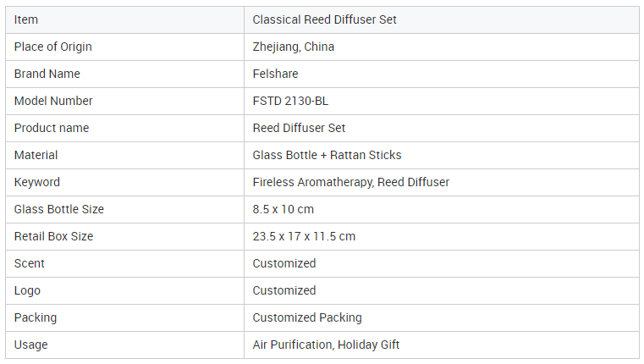Select model number 'FSTD 2130-BL'
Viewport: 644px width, 364px height.
click(x=290, y=101)
